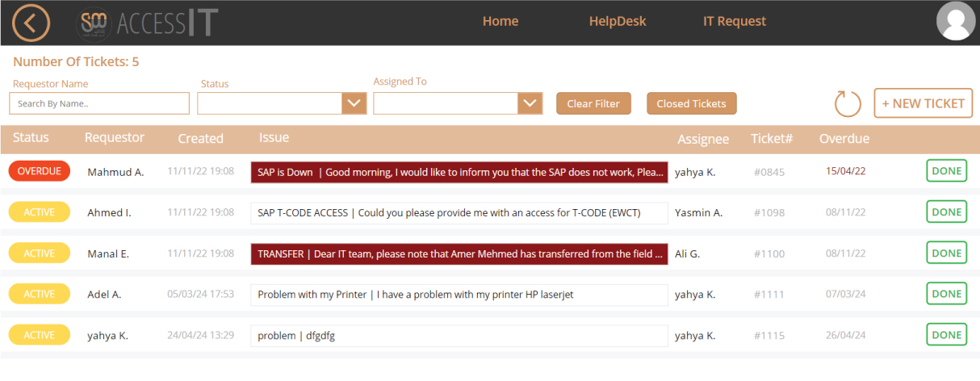Image resolution: width=980 pixels, height=381 pixels.
Task: Click ACTIVE badge for Adel A.
Action: [x=40, y=294]
